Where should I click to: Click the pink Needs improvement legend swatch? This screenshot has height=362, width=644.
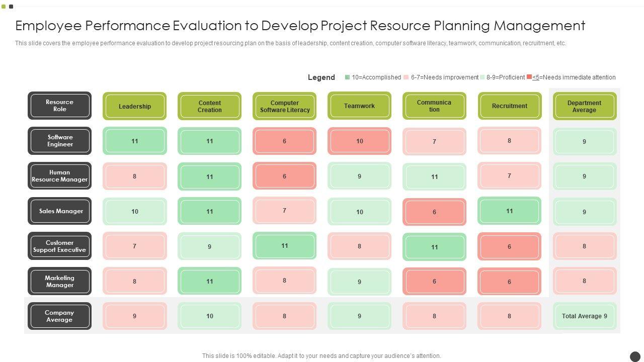407,77
